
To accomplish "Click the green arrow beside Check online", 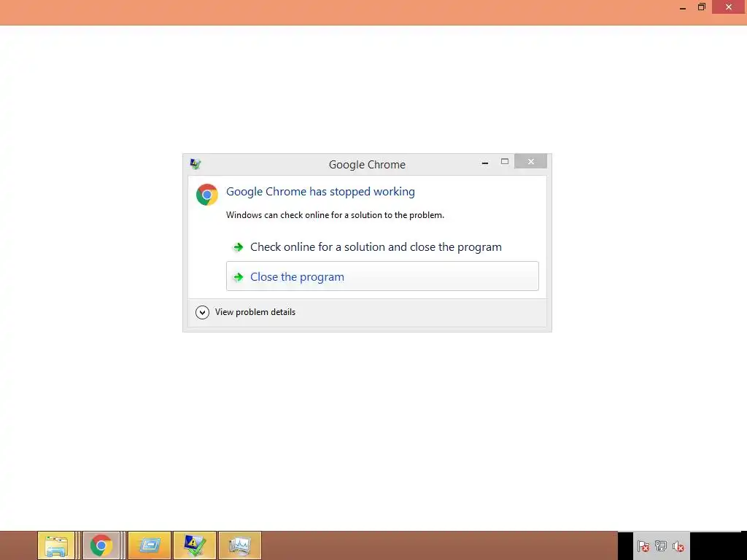I will (x=238, y=247).
